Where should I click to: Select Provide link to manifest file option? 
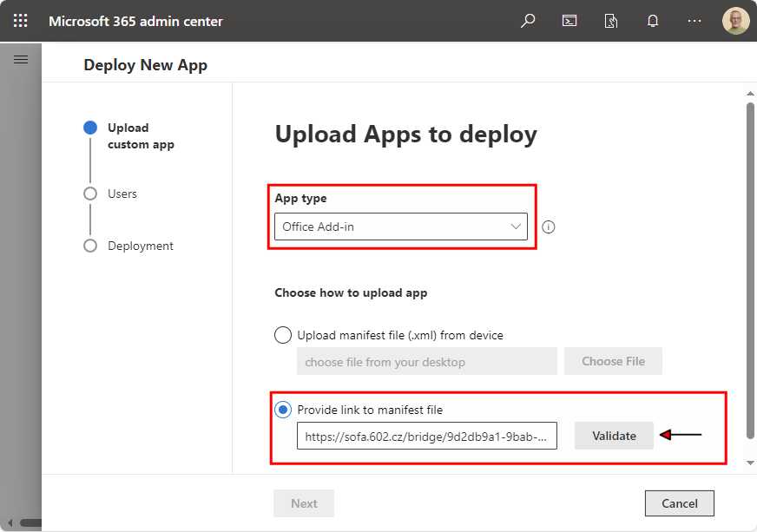(283, 410)
